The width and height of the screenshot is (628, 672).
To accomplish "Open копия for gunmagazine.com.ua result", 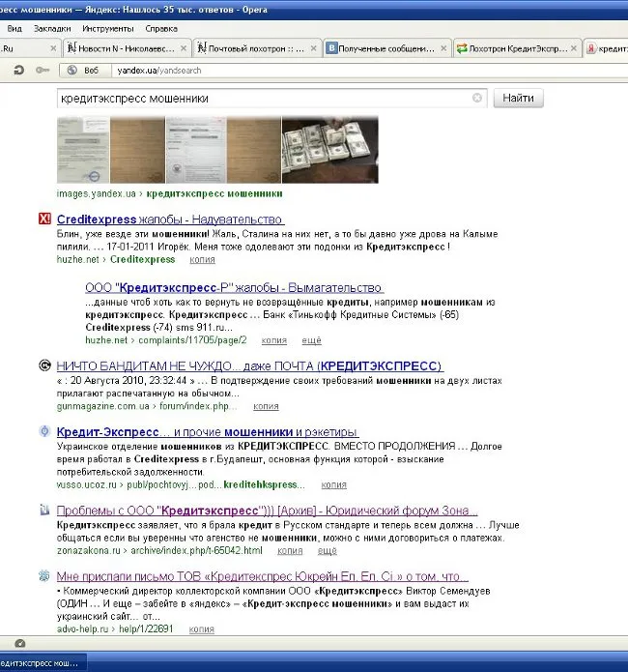I will click(x=266, y=406).
